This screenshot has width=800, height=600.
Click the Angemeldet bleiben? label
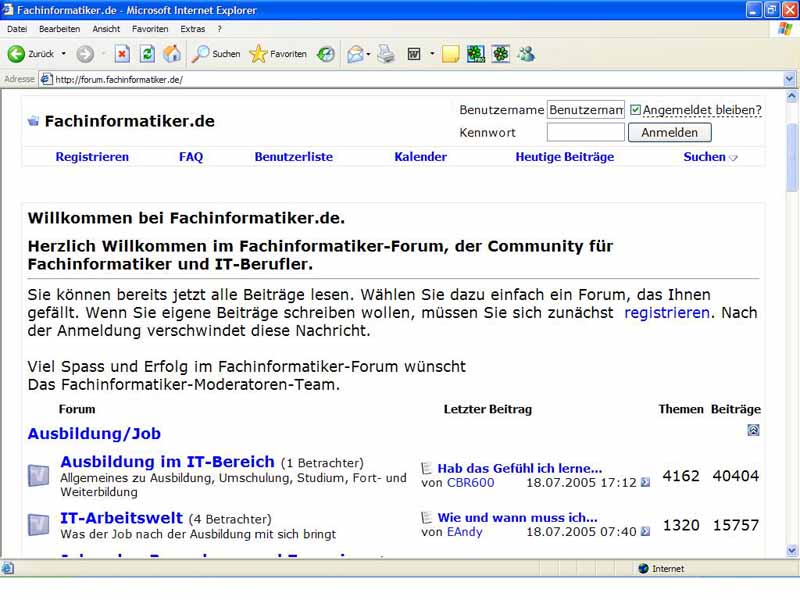702,110
